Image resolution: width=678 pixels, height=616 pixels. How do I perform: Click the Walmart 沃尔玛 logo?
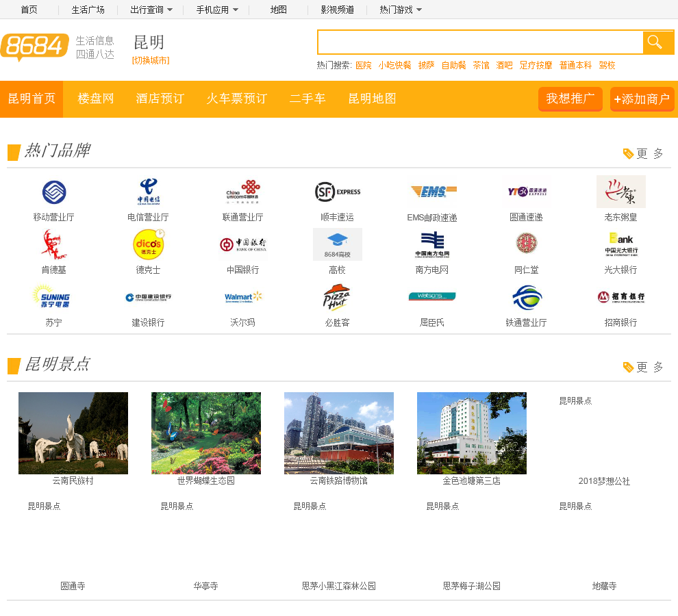tap(243, 297)
